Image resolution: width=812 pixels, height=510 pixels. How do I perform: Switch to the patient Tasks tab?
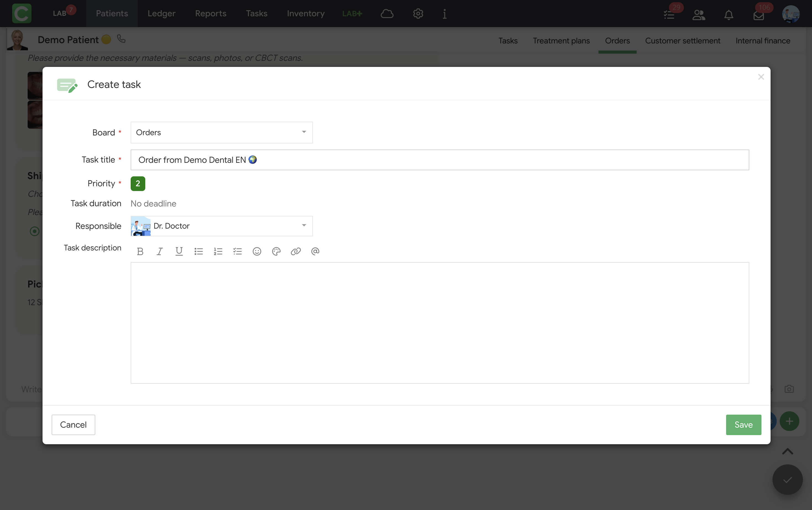coord(508,41)
